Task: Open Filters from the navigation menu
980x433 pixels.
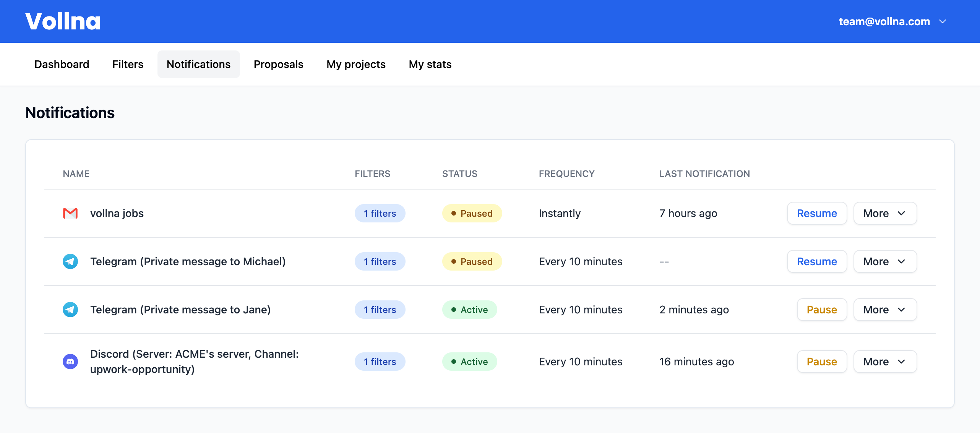Action: (127, 64)
